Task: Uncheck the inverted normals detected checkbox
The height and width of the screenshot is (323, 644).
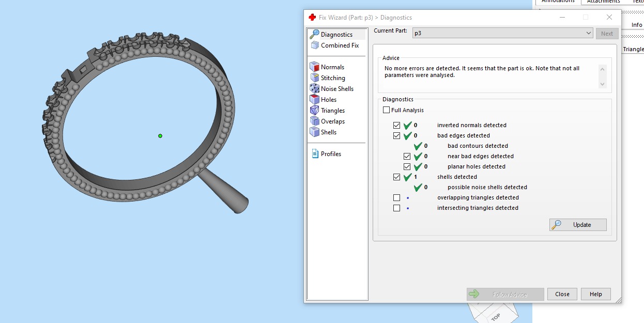Action: point(396,125)
